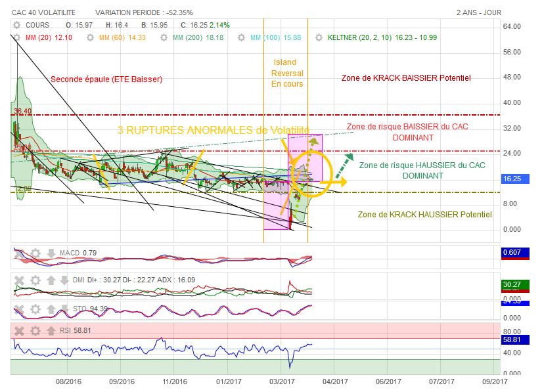Remove the STO indicator panel
The height and width of the screenshot is (392, 542).
[19, 309]
